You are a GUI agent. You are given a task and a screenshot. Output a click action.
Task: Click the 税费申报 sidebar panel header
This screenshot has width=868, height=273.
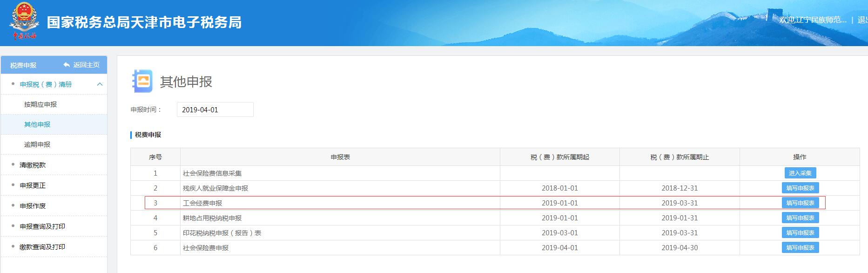point(23,65)
